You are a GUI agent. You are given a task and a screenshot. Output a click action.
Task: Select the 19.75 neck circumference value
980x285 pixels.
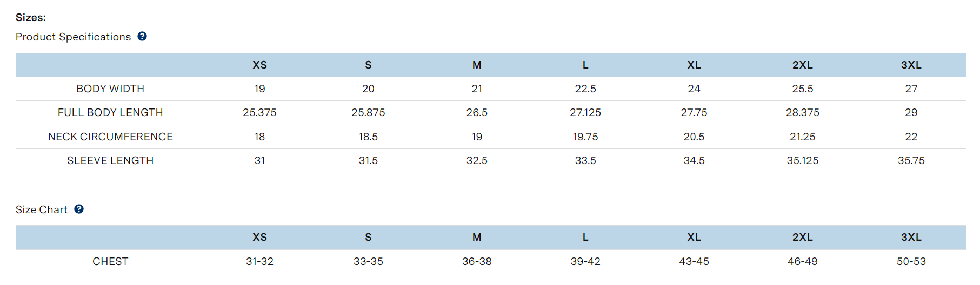pyautogui.click(x=585, y=137)
